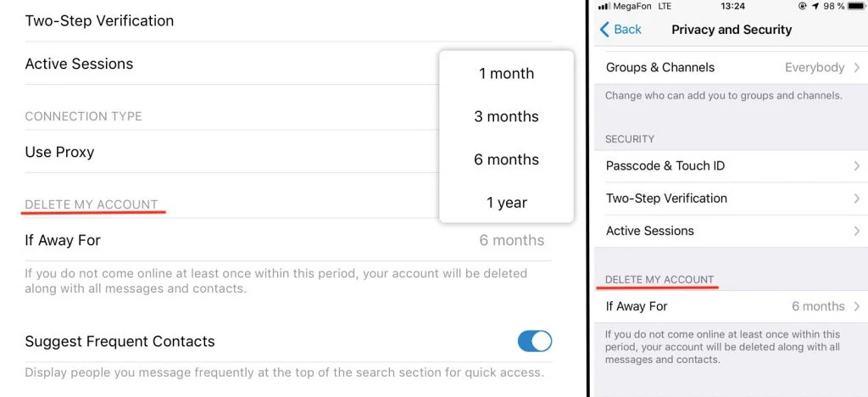The image size is (868, 397).
Task: Choose 1 month from the popup
Action: tap(507, 73)
